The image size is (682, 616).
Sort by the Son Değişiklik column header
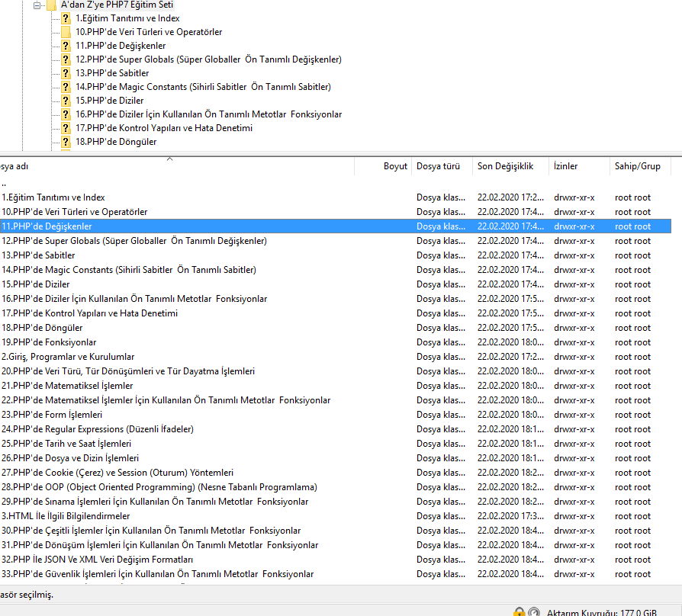tap(510, 166)
